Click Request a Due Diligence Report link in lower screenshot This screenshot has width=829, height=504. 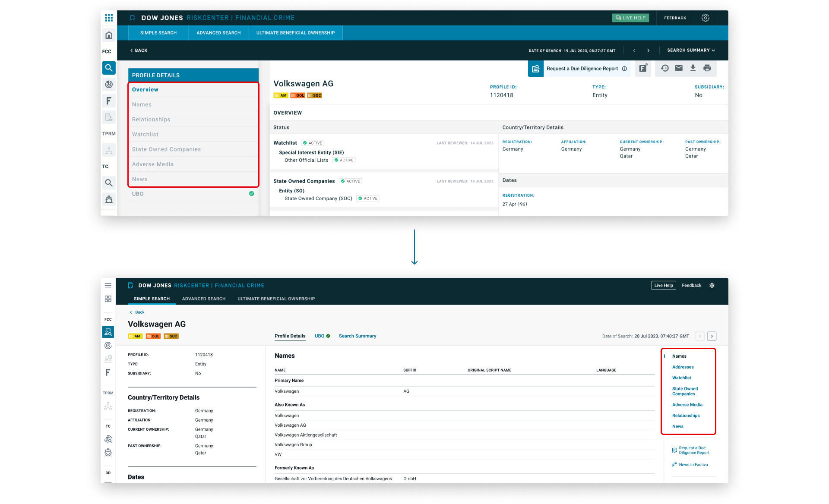coord(691,450)
